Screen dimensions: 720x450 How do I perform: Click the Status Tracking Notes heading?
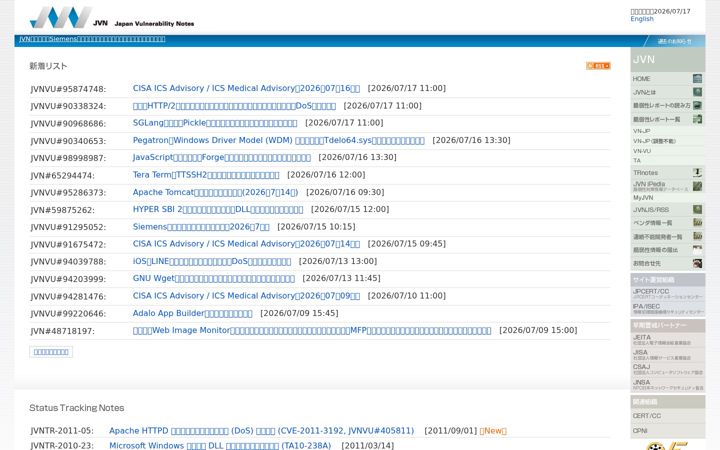coord(77,408)
